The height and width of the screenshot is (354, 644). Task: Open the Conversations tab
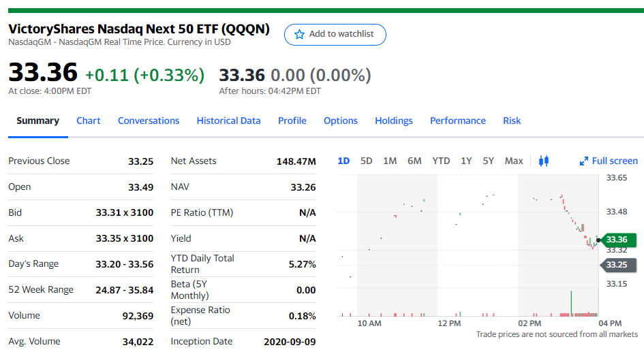coord(149,120)
